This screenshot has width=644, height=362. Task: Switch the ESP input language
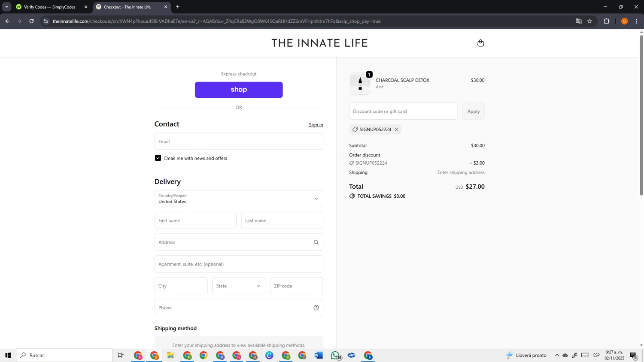click(596, 355)
